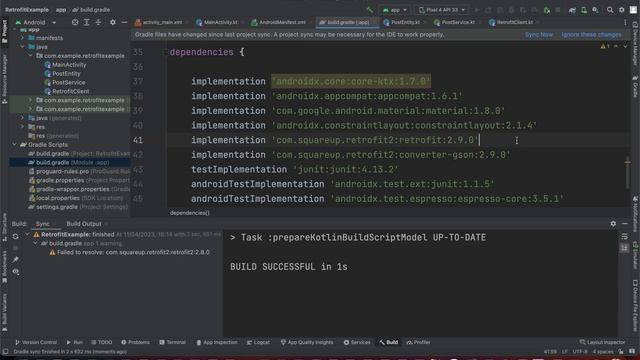Screen dimensions: 640x360
Task: Open Build panel settings gear
Action: point(613,224)
